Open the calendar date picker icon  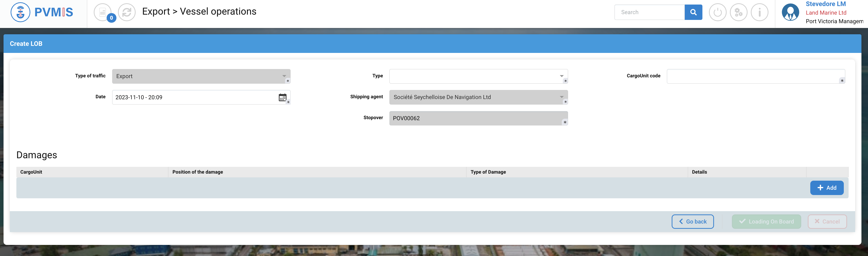tap(282, 97)
